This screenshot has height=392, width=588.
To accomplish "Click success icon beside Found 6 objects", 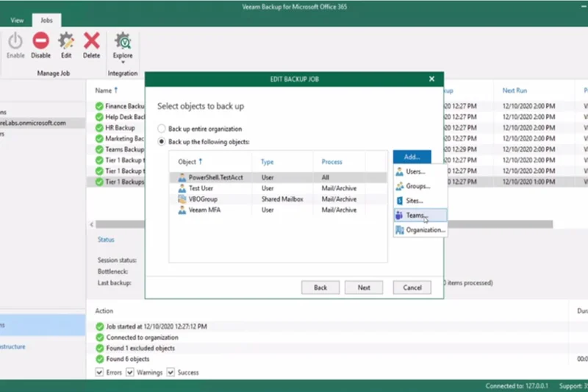I will [x=99, y=359].
